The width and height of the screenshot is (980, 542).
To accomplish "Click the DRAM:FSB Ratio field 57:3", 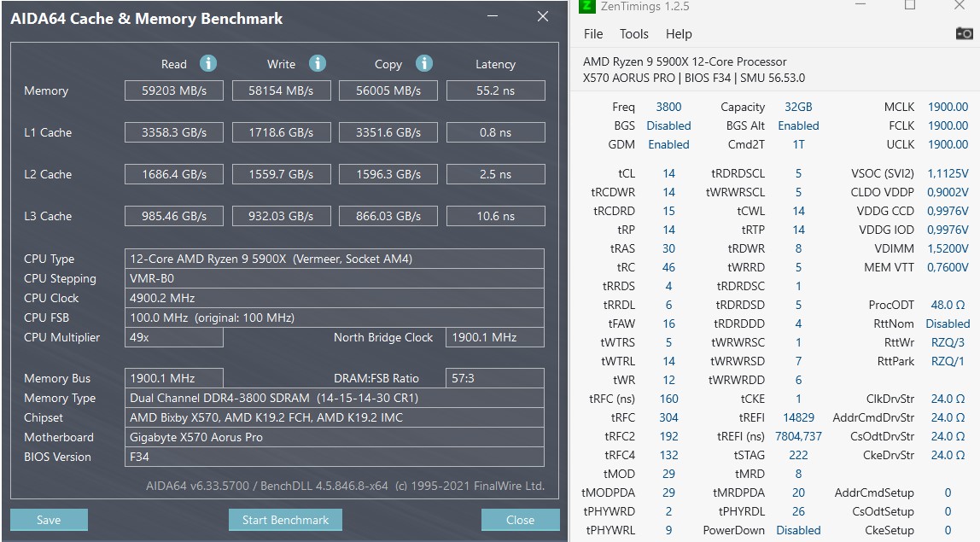I will click(x=495, y=378).
